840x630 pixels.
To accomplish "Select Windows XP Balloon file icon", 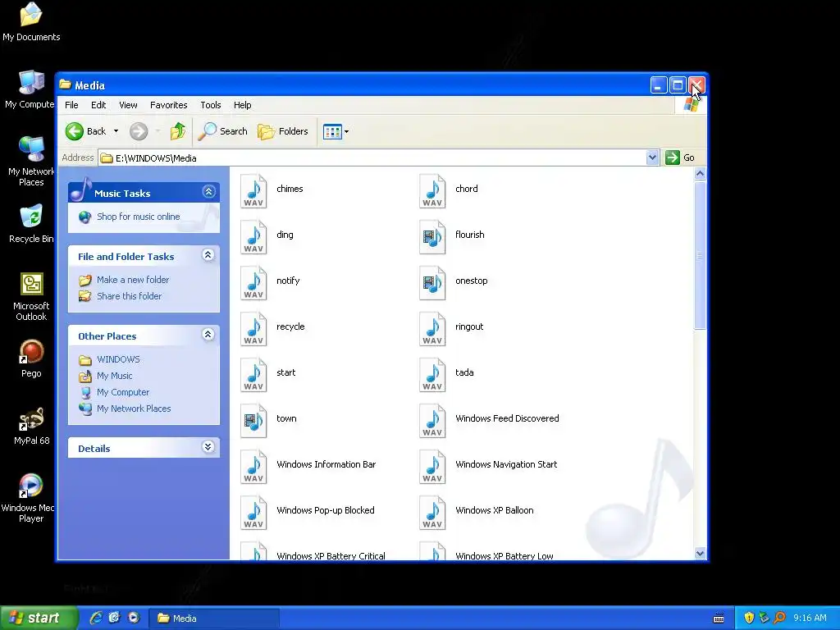I will coord(432,514).
